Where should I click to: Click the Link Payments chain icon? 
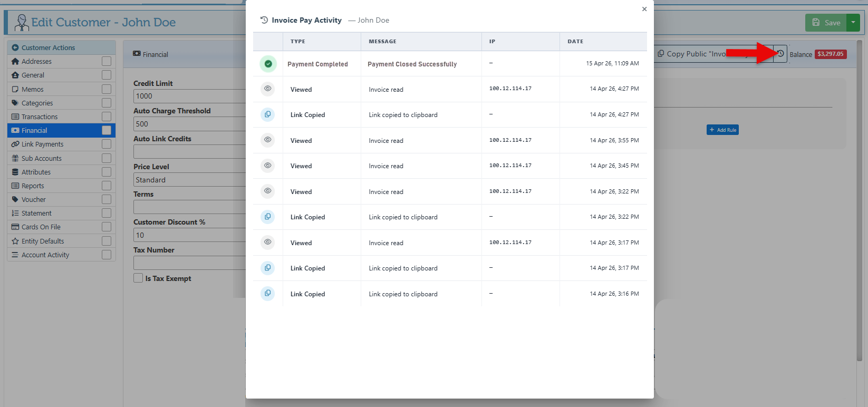click(x=15, y=144)
